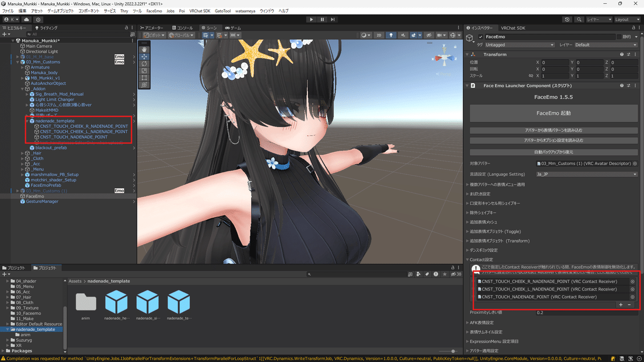Image resolution: width=644 pixels, height=362 pixels.
Task: Open scene camera settings dropdown
Action: [442, 35]
